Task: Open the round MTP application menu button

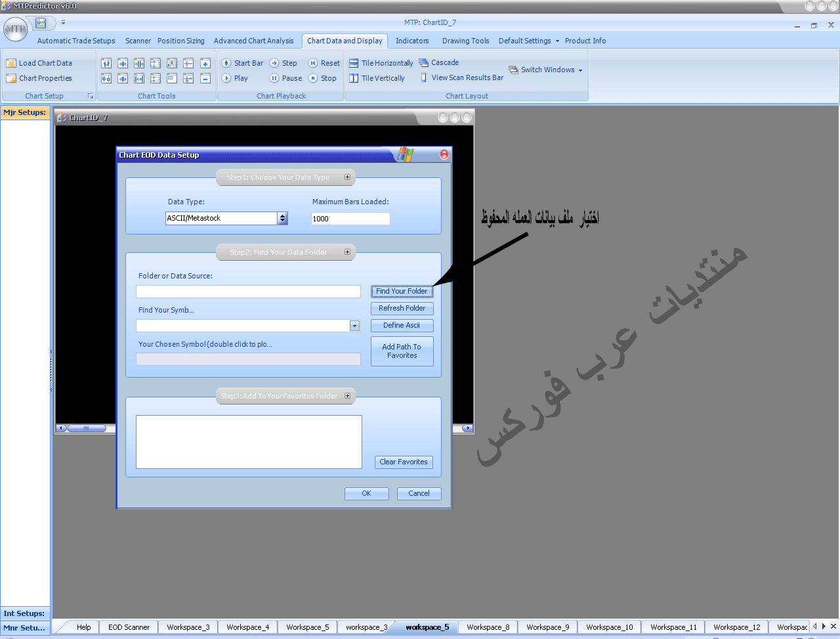Action: [x=15, y=29]
